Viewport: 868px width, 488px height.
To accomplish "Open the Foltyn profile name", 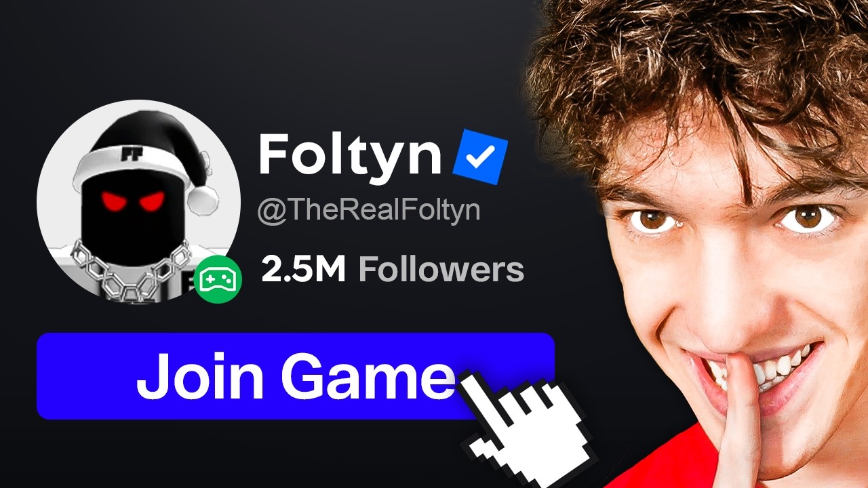I will point(350,156).
